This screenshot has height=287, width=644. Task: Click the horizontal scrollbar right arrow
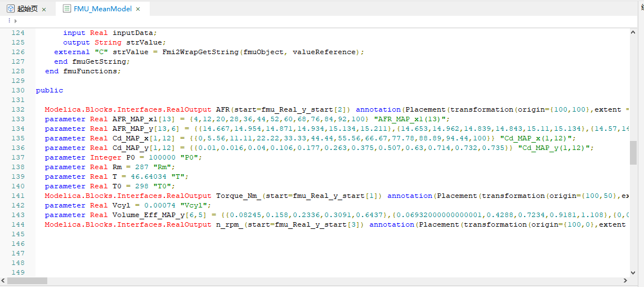[x=626, y=280]
